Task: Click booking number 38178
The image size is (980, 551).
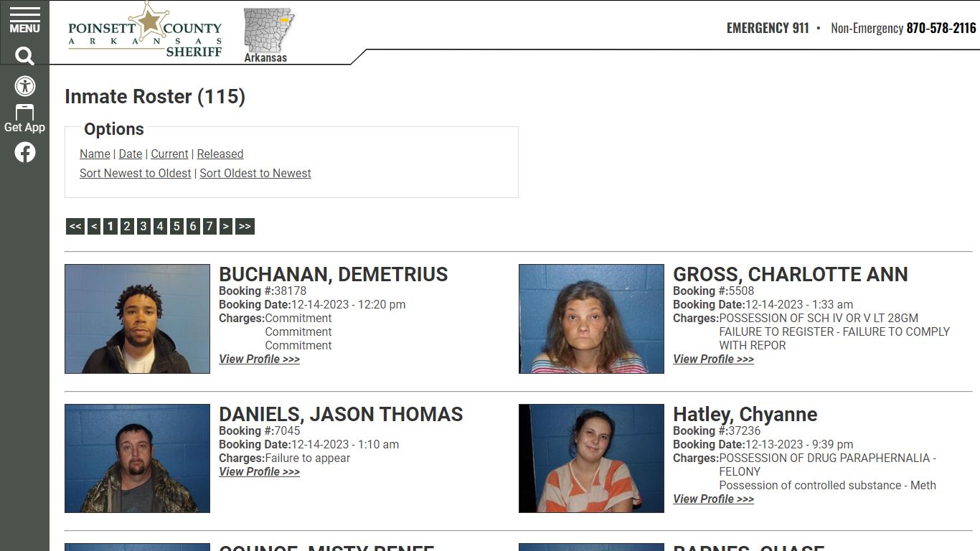Action: [290, 291]
